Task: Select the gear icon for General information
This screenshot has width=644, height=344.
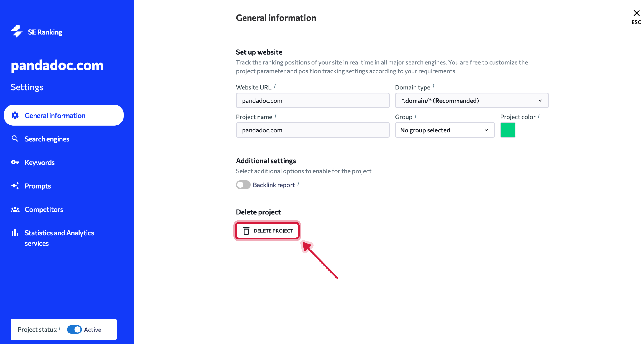Action: 15,115
